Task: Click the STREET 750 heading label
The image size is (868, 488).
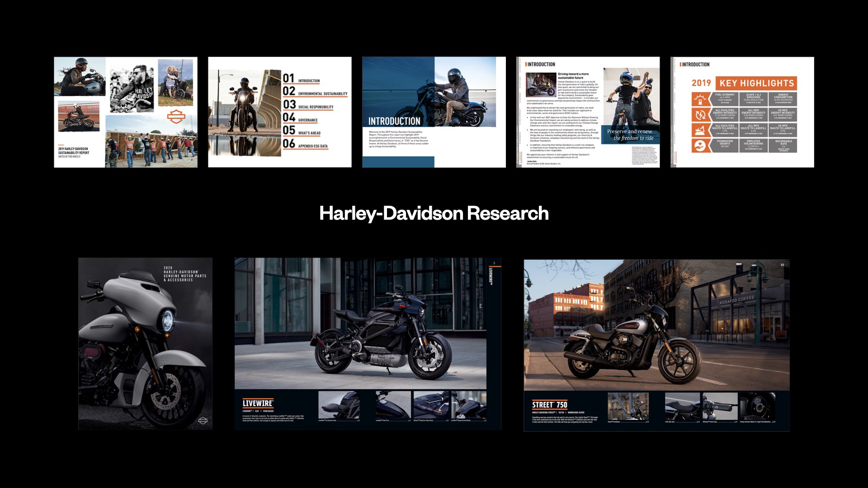Action: 550,405
